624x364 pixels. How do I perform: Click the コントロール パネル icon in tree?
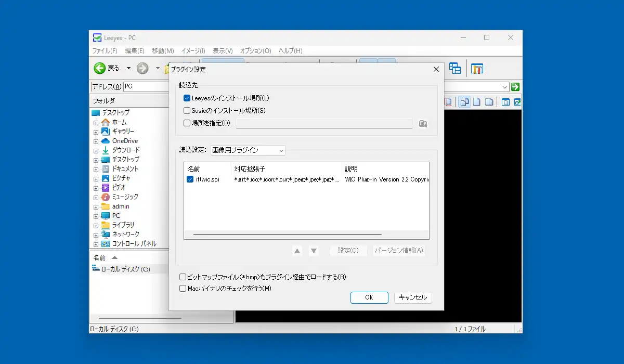click(106, 244)
